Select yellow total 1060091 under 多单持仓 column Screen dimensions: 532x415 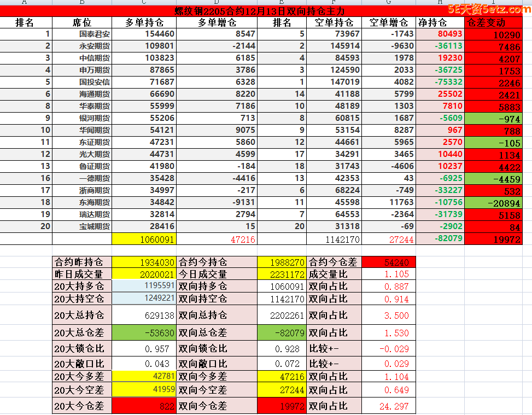click(x=144, y=239)
